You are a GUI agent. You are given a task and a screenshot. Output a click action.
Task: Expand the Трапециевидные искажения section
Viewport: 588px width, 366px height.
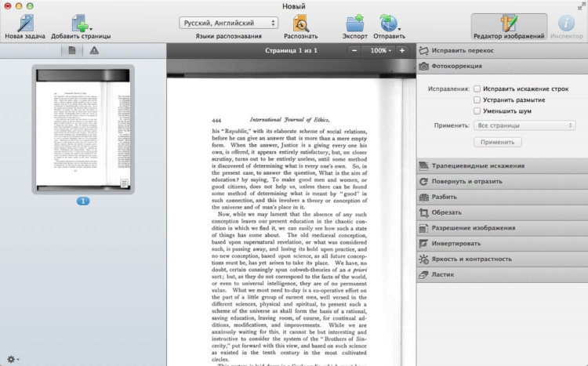(503, 165)
